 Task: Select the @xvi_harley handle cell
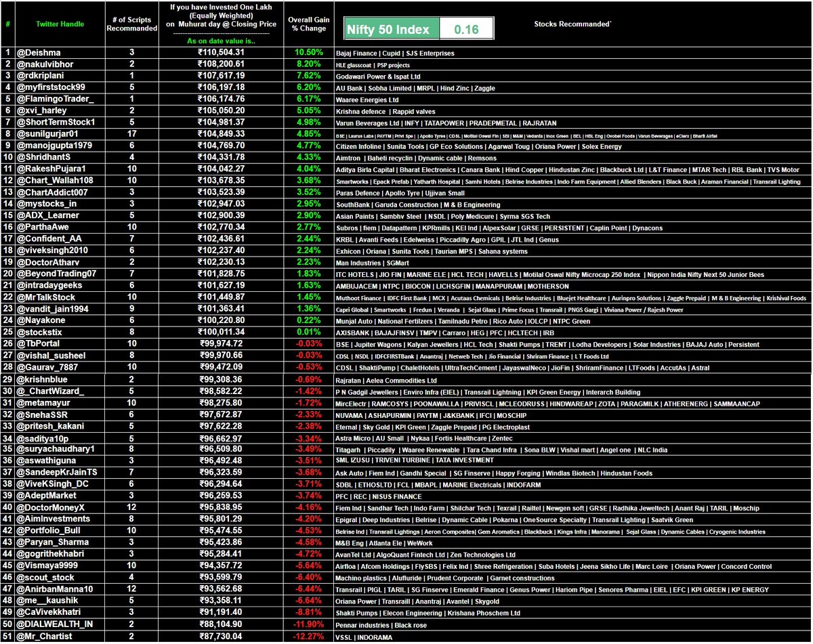[x=60, y=111]
